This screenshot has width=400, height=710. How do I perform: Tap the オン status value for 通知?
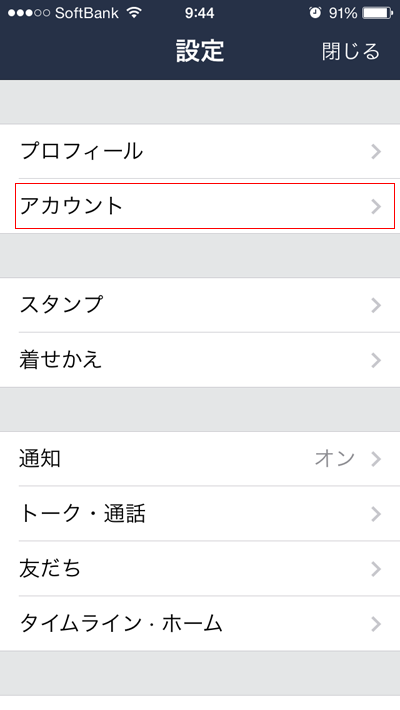[x=335, y=459]
